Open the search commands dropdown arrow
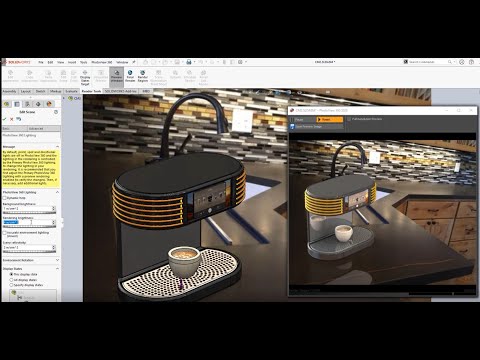The image size is (480, 360). click(x=454, y=62)
